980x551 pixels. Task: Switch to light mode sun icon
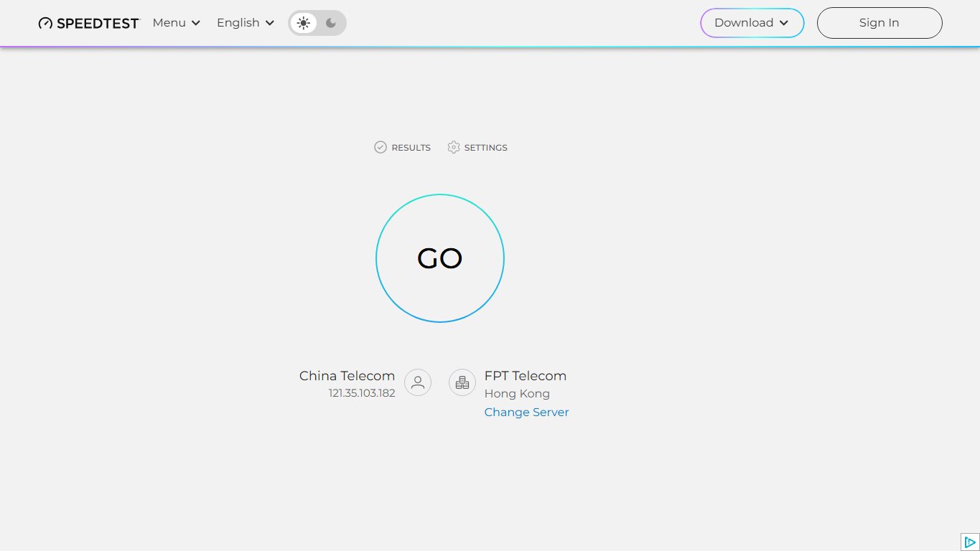[304, 23]
